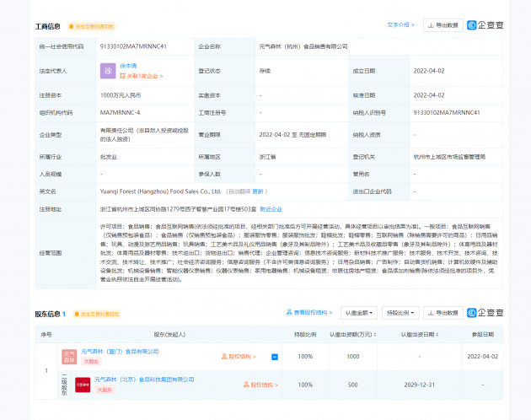Click the 参股日期 value 2022-04-02
Screen dimensions: 531x420
pos(483,357)
